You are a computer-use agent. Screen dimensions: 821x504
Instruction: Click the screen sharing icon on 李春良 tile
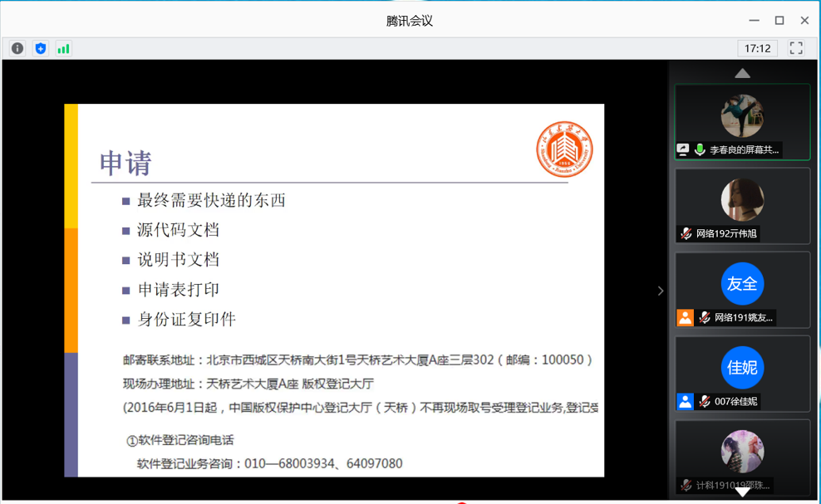pyautogui.click(x=683, y=149)
